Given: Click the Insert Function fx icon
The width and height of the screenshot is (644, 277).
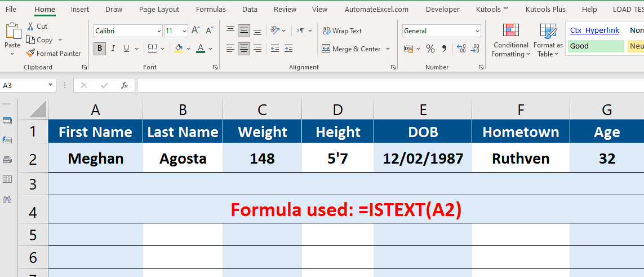Looking at the screenshot, I should (x=125, y=85).
